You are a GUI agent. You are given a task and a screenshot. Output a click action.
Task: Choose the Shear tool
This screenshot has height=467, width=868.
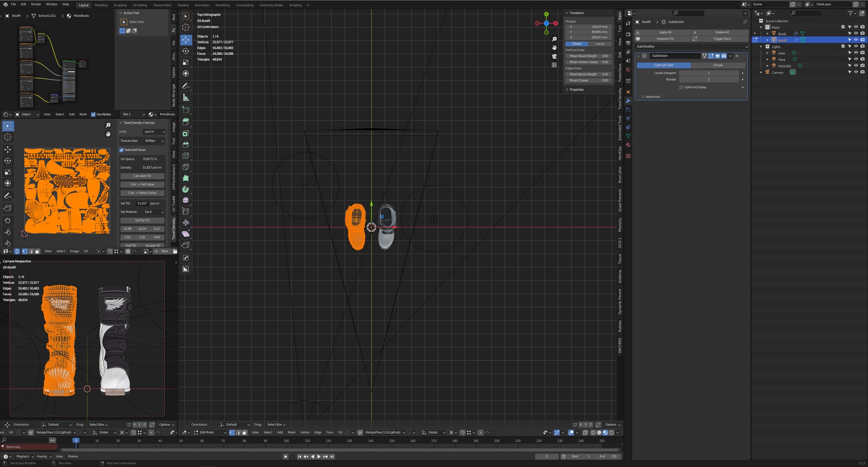pyautogui.click(x=186, y=234)
